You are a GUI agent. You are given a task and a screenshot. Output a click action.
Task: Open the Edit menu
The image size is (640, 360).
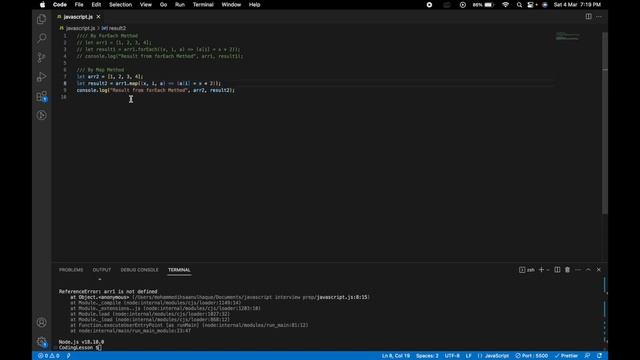click(96, 5)
